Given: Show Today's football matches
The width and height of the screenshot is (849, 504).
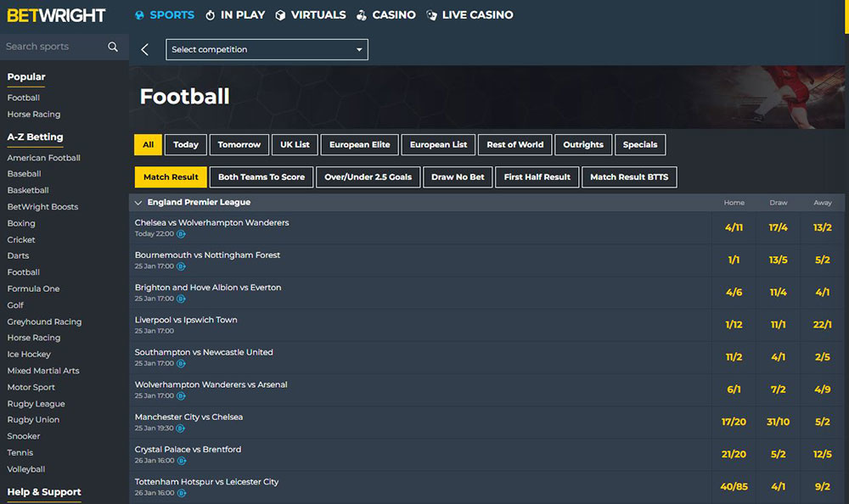Looking at the screenshot, I should (x=186, y=144).
